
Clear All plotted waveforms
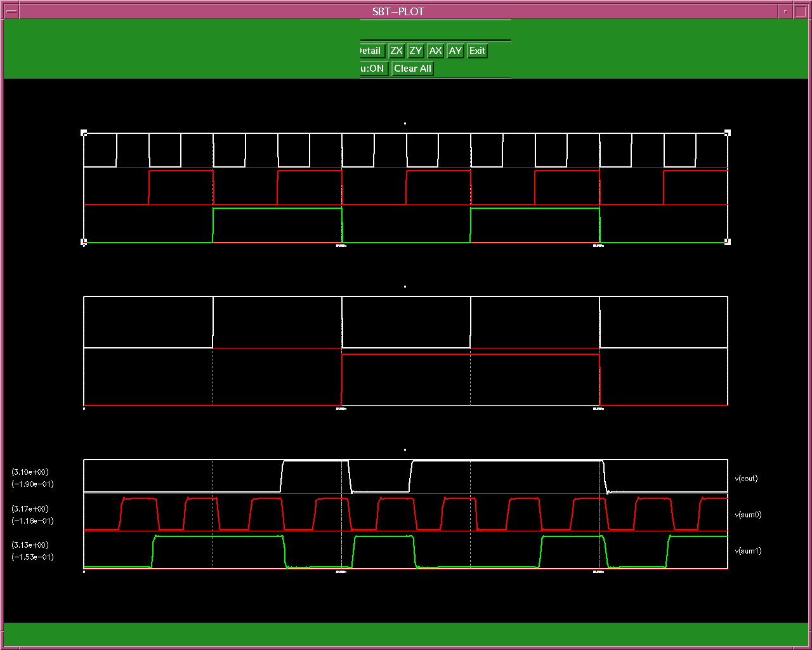click(x=412, y=69)
